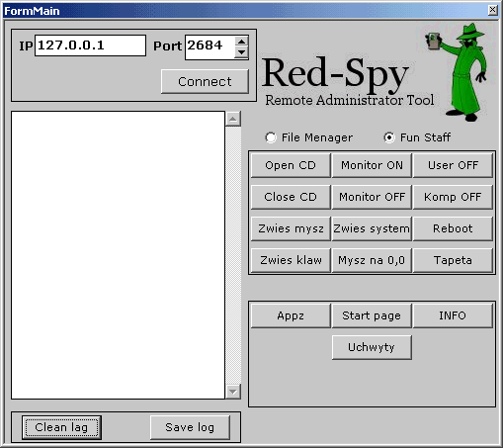This screenshot has width=503, height=448.
Task: Click into the IP address field
Action: 90,45
